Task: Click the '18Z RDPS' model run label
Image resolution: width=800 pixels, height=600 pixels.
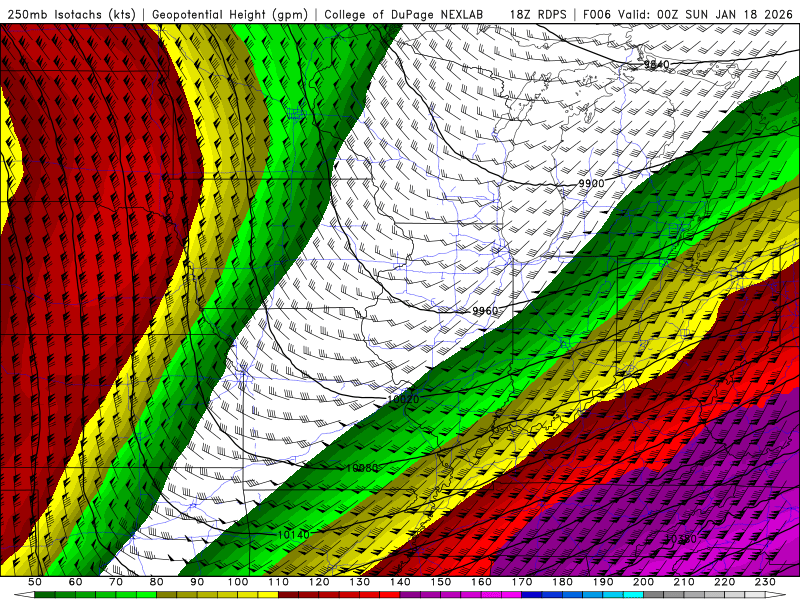Action: tap(538, 15)
